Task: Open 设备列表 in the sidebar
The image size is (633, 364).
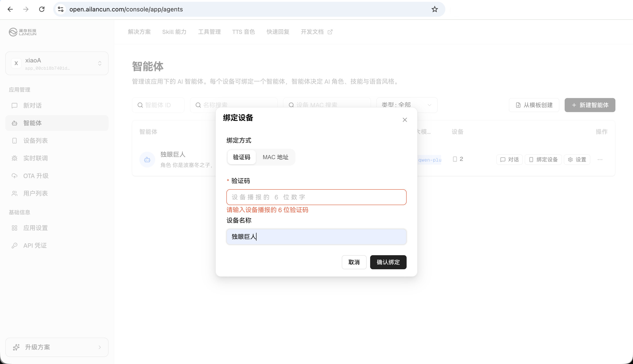Action: [57, 140]
